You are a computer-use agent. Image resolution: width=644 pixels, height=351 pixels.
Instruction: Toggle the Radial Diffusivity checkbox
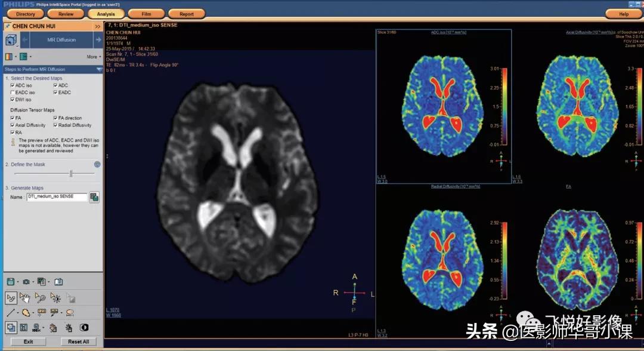pos(55,125)
